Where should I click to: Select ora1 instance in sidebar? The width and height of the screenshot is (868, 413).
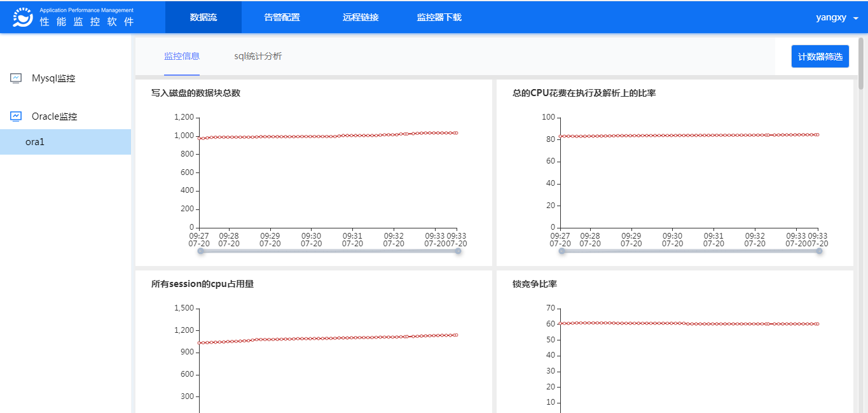click(x=35, y=142)
